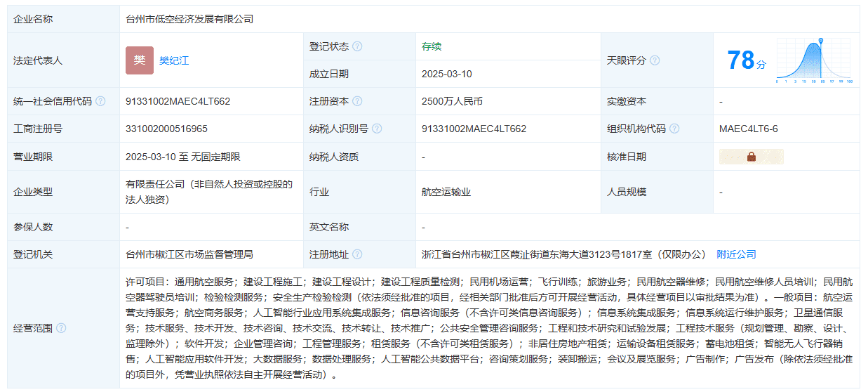This screenshot has width=868, height=392.
Task: Click the 法定代表人 label cell
Action: pos(63,60)
